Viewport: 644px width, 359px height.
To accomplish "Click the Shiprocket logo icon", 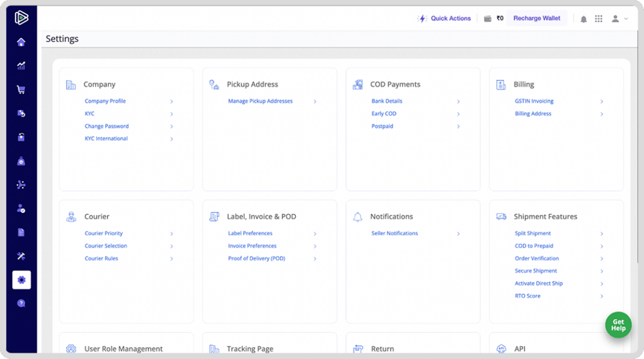I will pos(21,18).
